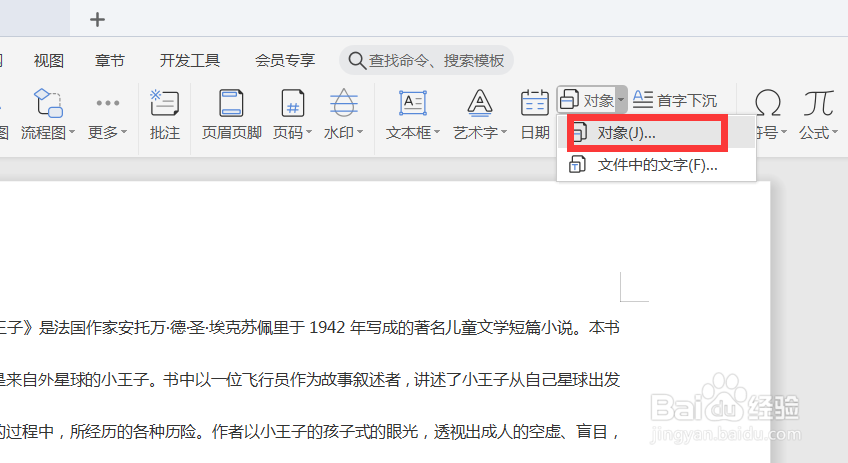Expand the 更多 dropdown arrow
Viewport: 848px width, 463px height.
(124, 132)
